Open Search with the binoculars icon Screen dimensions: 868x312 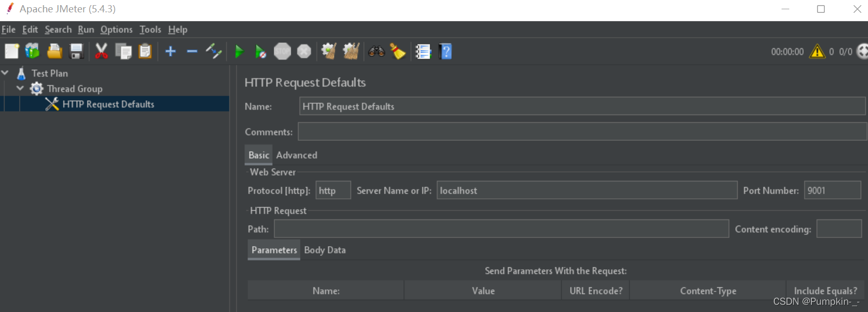point(376,51)
